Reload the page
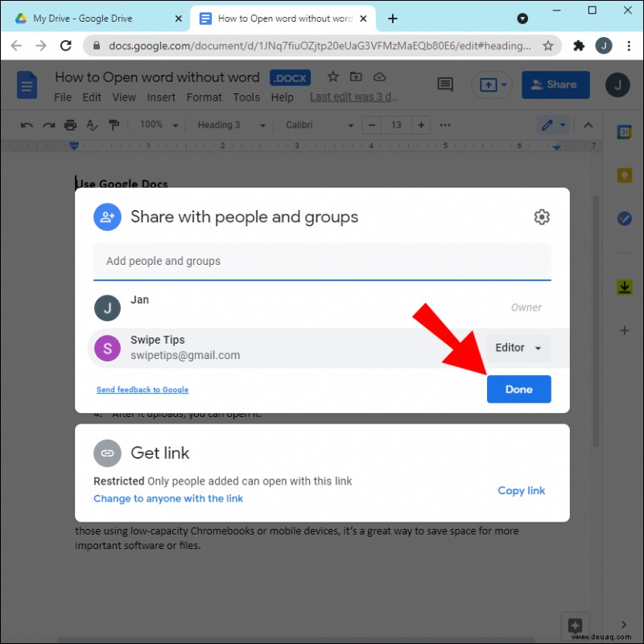The image size is (644, 644). pyautogui.click(x=66, y=45)
